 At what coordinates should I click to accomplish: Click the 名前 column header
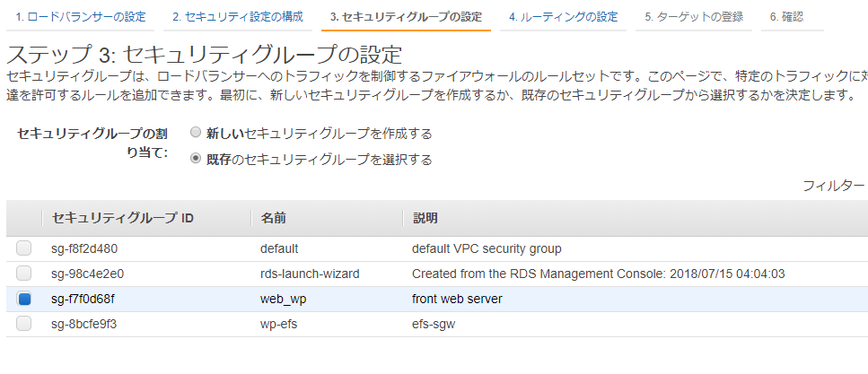[274, 218]
